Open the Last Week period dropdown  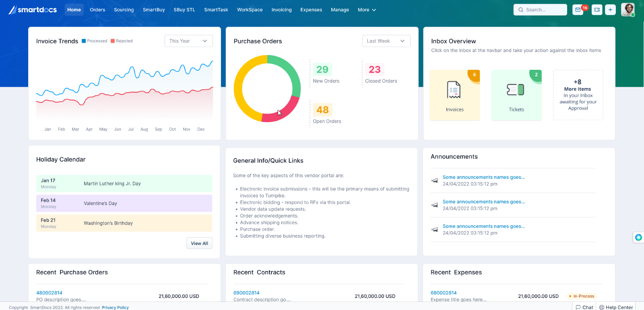pyautogui.click(x=386, y=41)
